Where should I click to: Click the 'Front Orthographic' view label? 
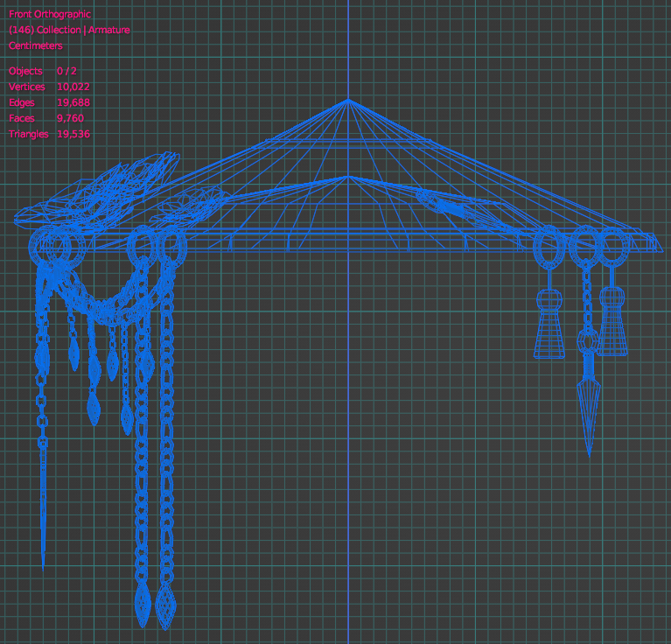coord(50,14)
